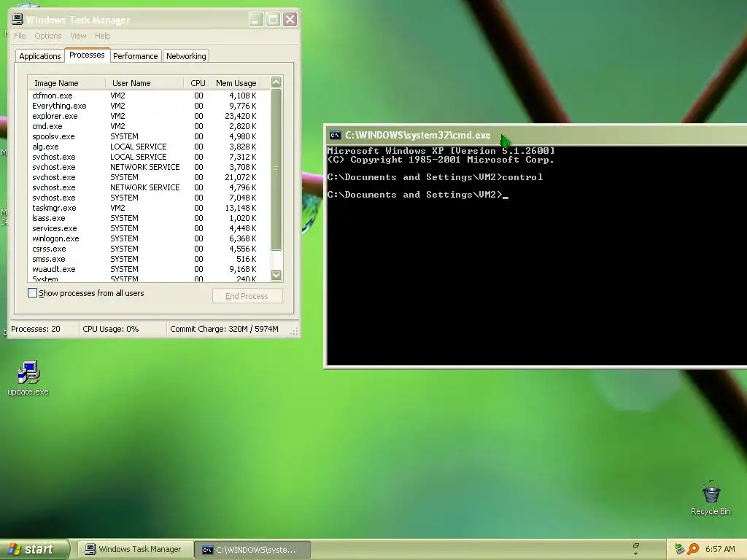
Task: Select the explorer.exe process row
Action: point(149,116)
